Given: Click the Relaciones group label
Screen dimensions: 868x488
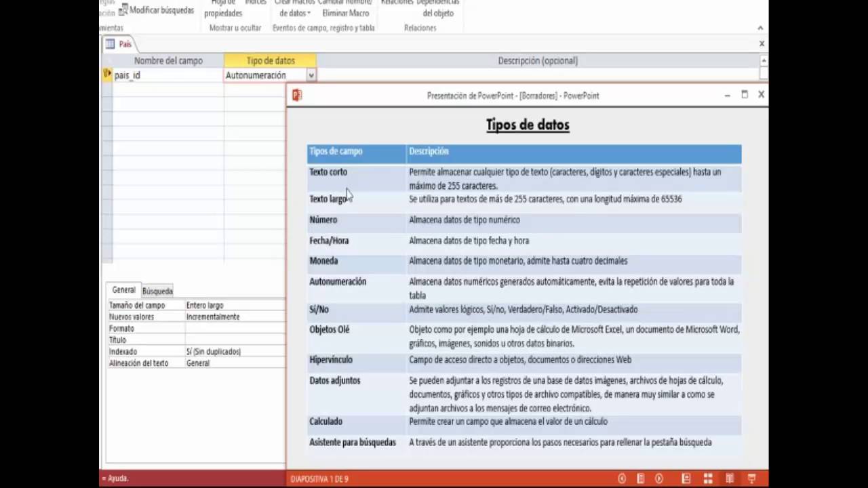Looking at the screenshot, I should point(420,28).
